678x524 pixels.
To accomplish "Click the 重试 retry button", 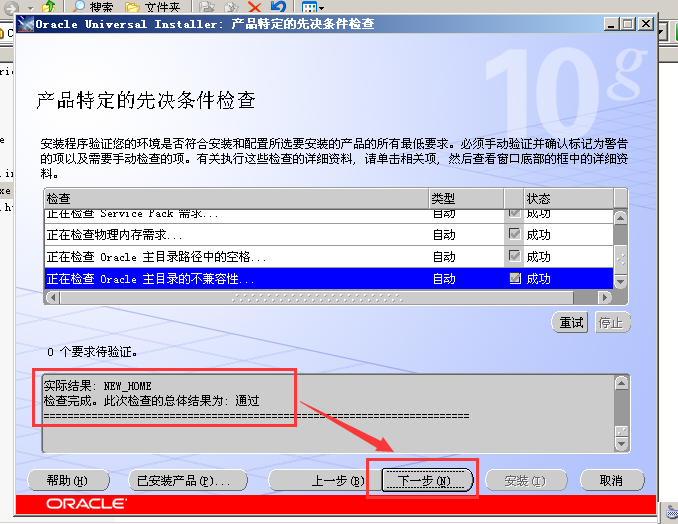I will point(570,323).
